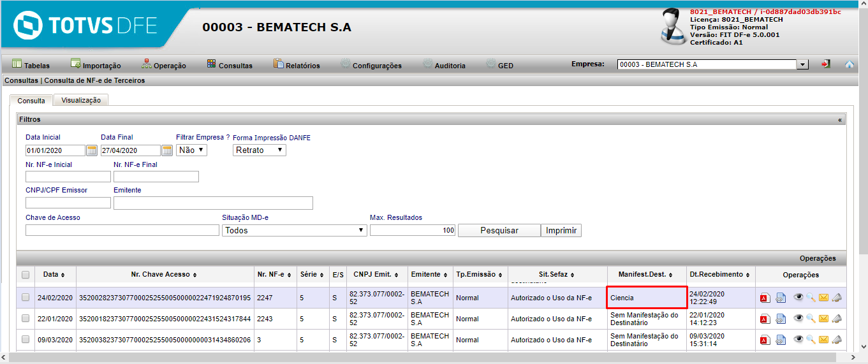Click the Emitente text field
Image resolution: width=868 pixels, height=364 pixels.
(x=213, y=203)
